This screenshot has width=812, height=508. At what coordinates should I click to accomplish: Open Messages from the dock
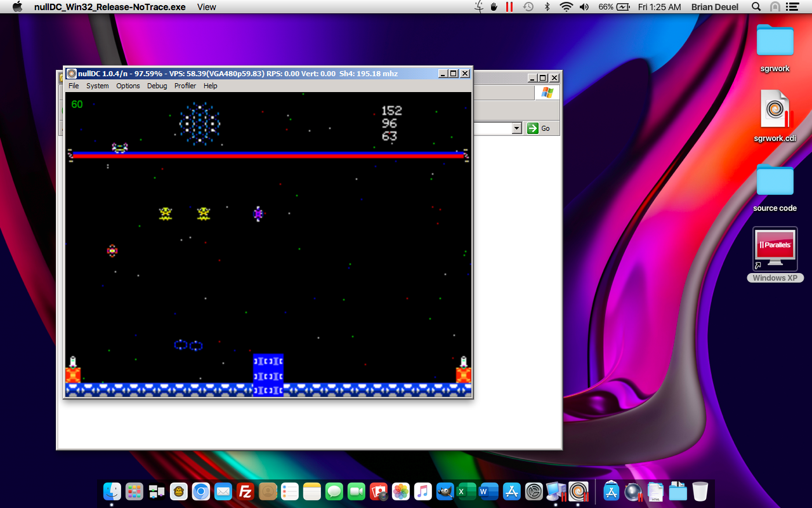(334, 491)
